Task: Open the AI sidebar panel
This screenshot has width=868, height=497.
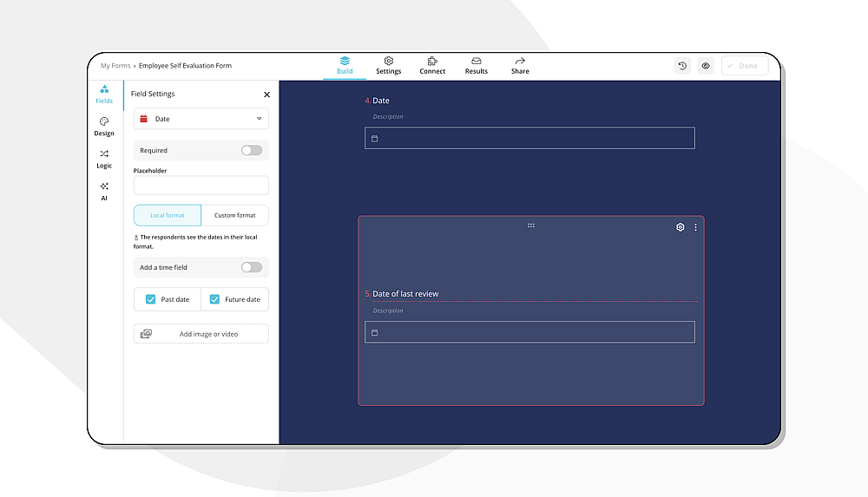Action: pyautogui.click(x=104, y=192)
